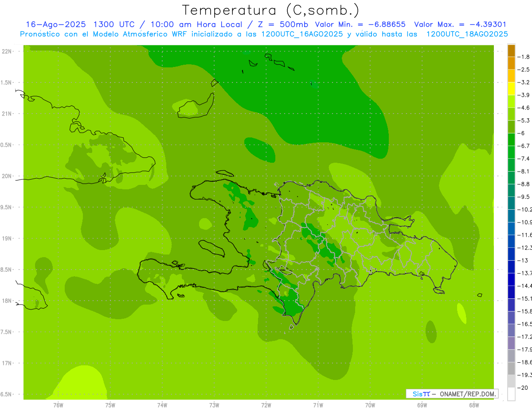
Task: Pick the orange swatch between -1.8 and -2.5
Action: point(511,63)
